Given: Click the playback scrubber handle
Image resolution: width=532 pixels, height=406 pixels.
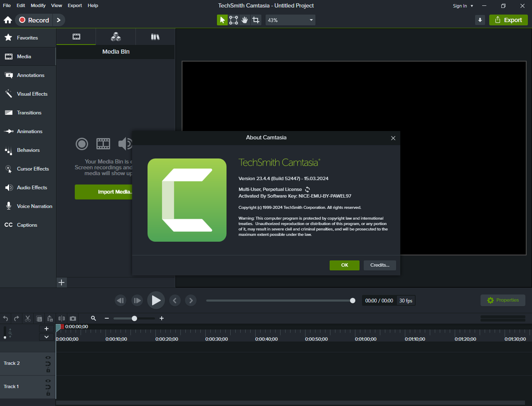Looking at the screenshot, I should tap(352, 300).
